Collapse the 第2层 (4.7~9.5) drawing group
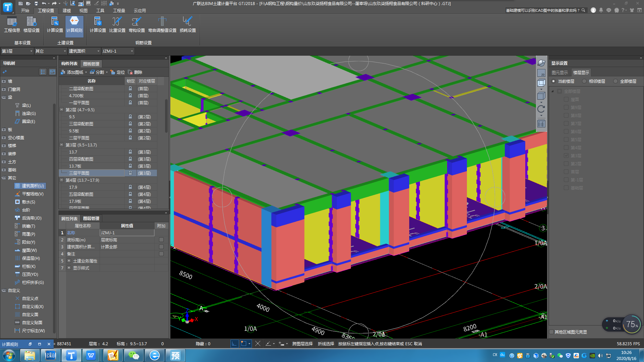The width and height of the screenshot is (644, 362). tap(62, 110)
